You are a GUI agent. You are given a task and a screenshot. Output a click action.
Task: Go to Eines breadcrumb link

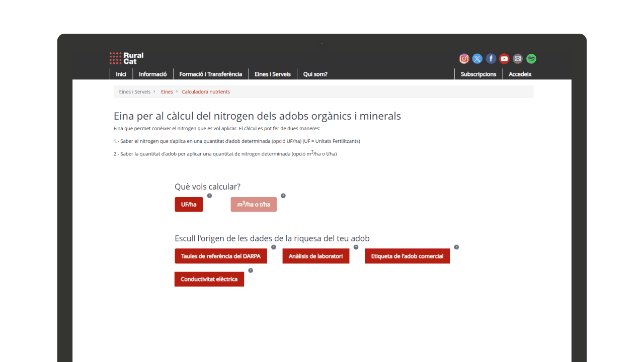click(167, 92)
